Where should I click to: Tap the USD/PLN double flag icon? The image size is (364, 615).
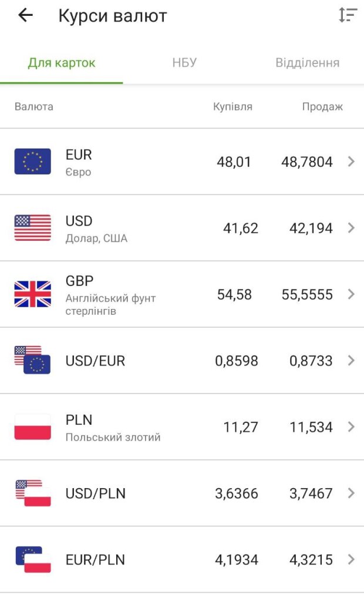click(33, 493)
